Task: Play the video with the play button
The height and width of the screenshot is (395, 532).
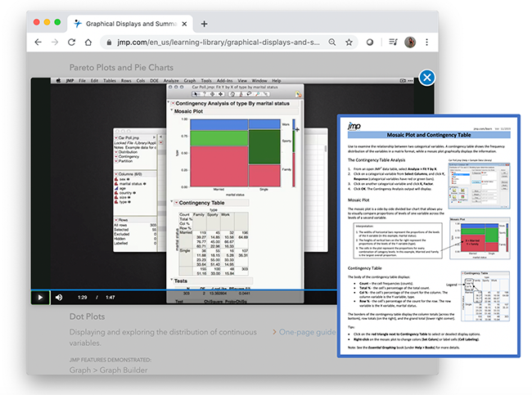Action: click(40, 297)
